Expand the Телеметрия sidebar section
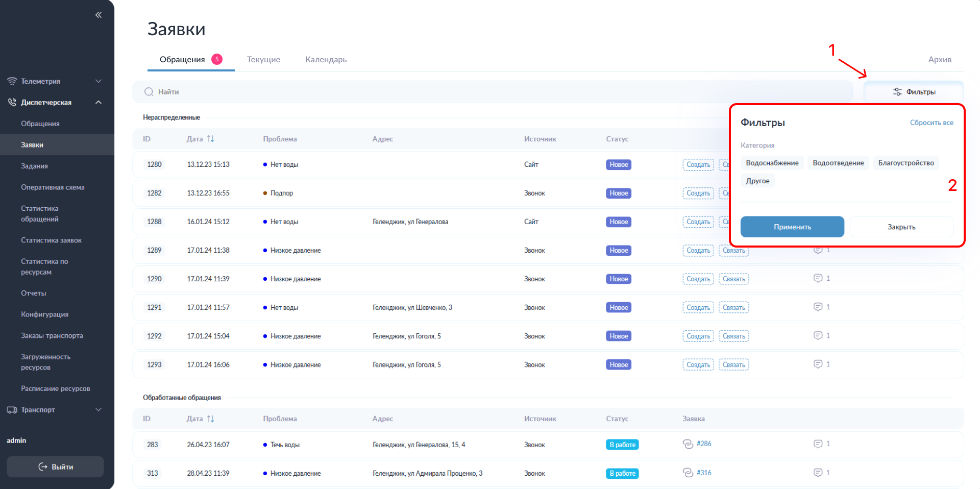 click(x=99, y=81)
